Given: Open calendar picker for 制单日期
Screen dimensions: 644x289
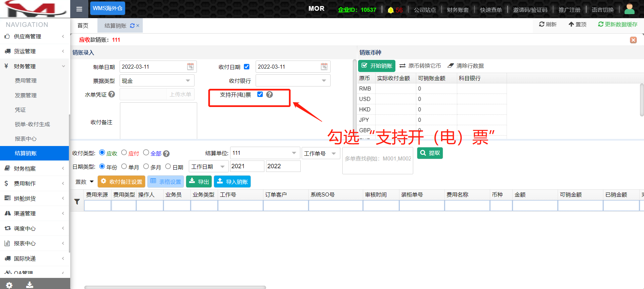Looking at the screenshot, I should tap(190, 67).
